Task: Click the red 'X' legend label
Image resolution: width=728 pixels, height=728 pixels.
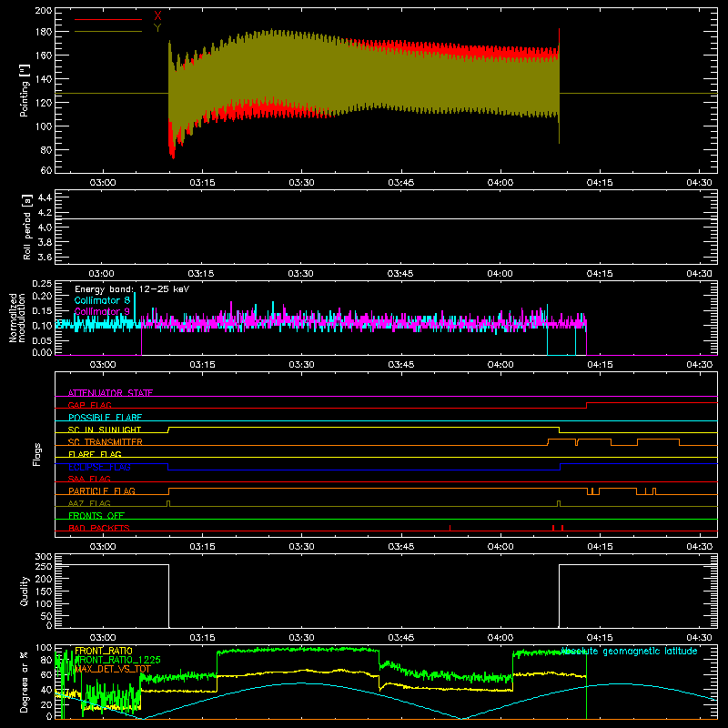Action: click(157, 16)
